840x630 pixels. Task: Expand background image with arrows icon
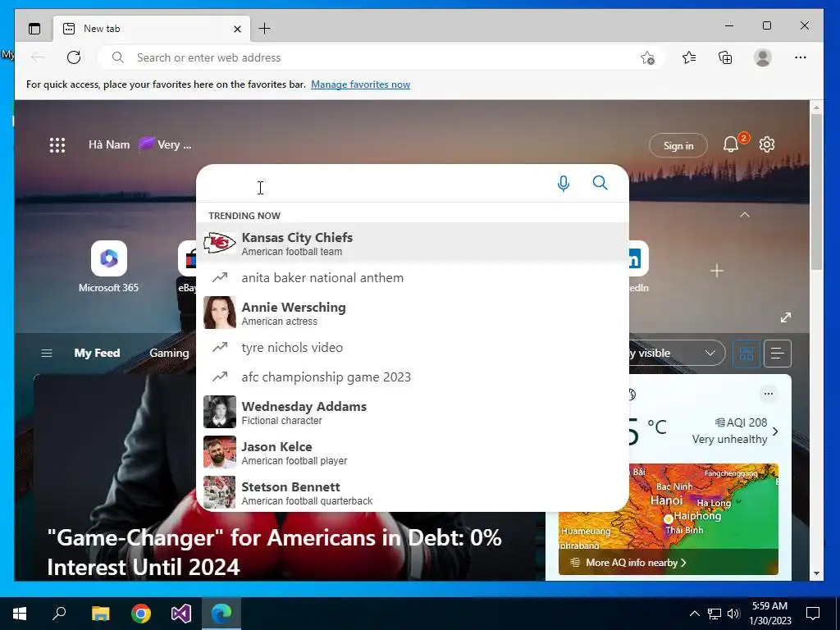tap(786, 317)
